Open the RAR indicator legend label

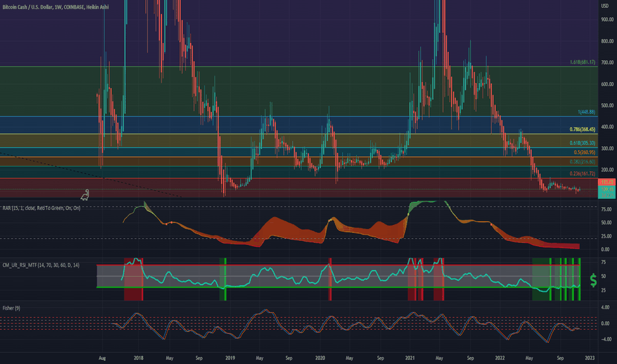coord(41,208)
